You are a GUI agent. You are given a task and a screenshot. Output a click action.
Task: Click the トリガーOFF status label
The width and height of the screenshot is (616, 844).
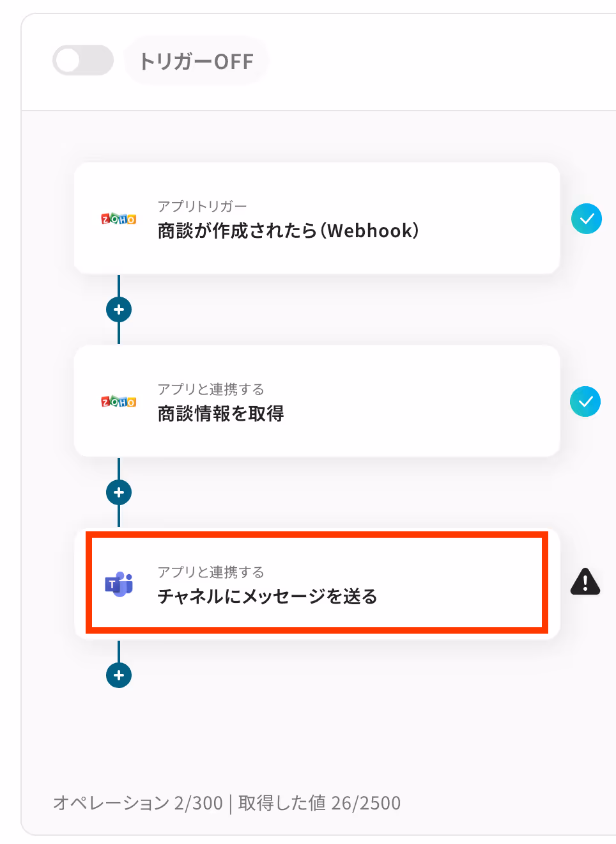pos(196,61)
